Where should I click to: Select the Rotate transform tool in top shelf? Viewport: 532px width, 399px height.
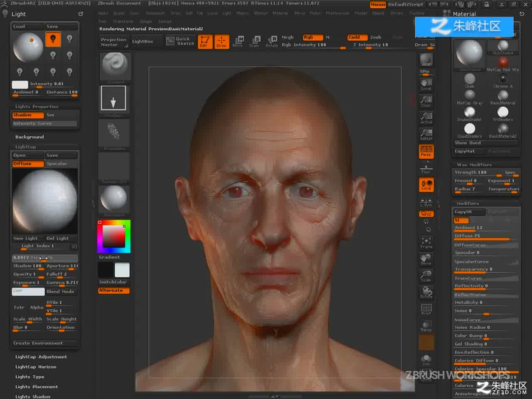tap(271, 42)
